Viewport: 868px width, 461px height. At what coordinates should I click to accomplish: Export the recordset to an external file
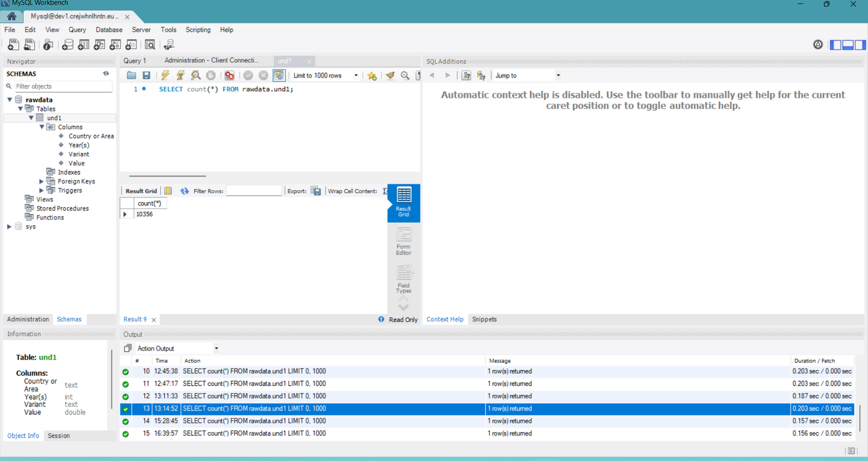316,191
